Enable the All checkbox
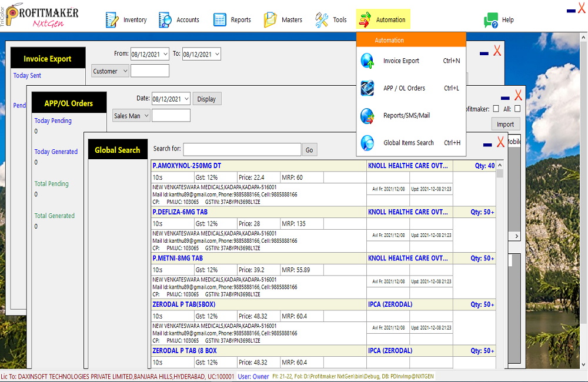Image resolution: width=588 pixels, height=382 pixels. pos(517,109)
